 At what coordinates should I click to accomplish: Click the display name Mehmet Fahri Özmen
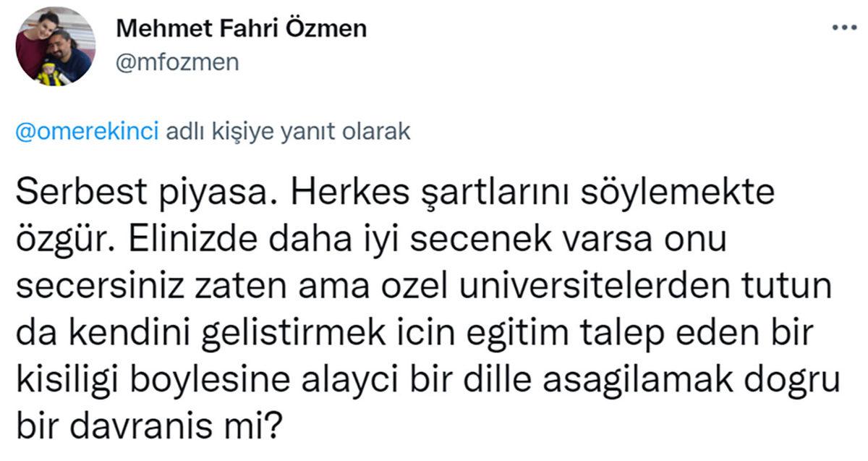(x=242, y=29)
